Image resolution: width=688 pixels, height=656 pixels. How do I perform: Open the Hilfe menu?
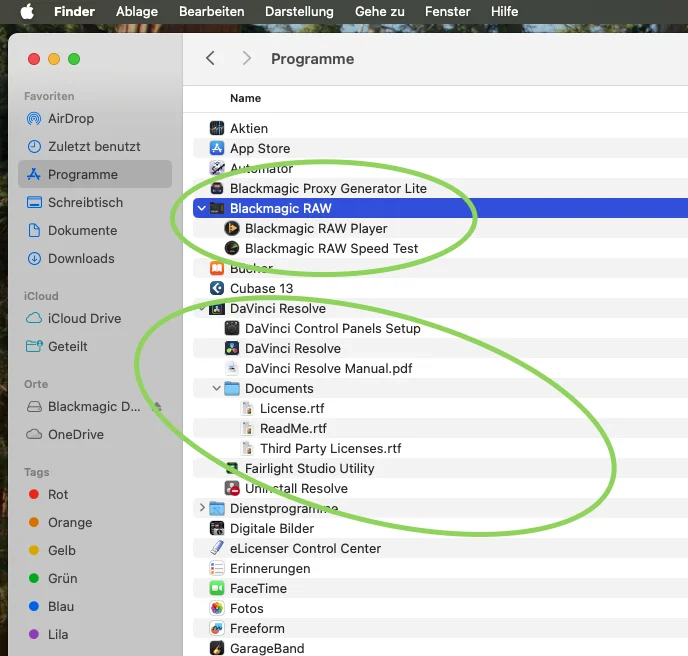505,11
